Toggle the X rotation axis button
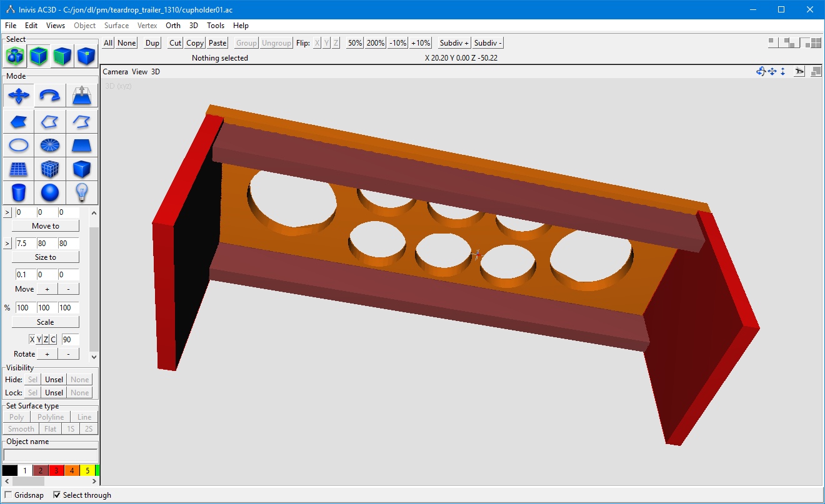 point(32,339)
